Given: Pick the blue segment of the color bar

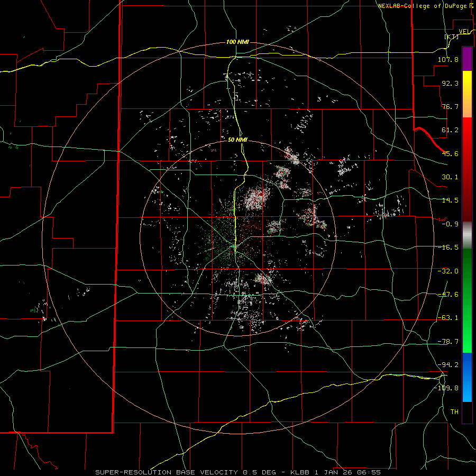Looking at the screenshot, I should coord(467,377).
